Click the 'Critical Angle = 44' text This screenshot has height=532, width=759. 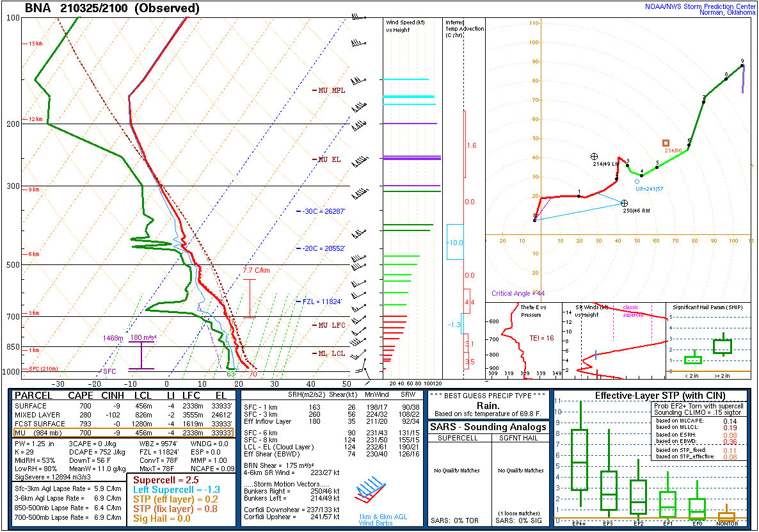pyautogui.click(x=518, y=293)
